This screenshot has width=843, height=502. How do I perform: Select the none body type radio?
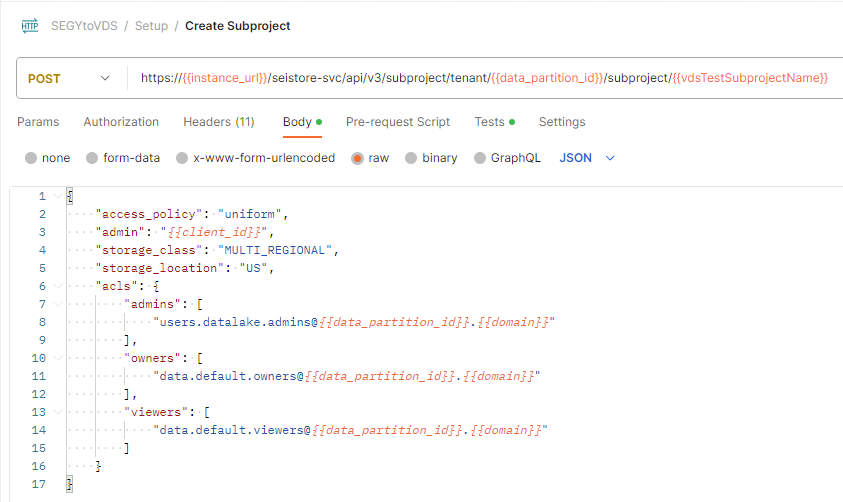point(31,158)
